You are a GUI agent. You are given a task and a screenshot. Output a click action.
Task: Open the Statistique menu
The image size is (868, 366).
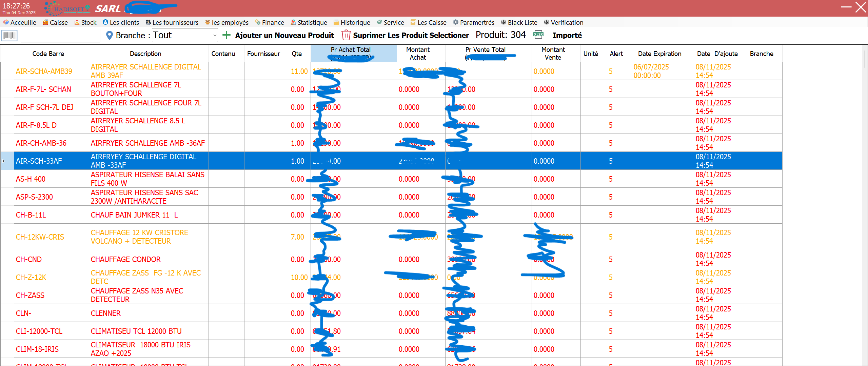tap(309, 23)
